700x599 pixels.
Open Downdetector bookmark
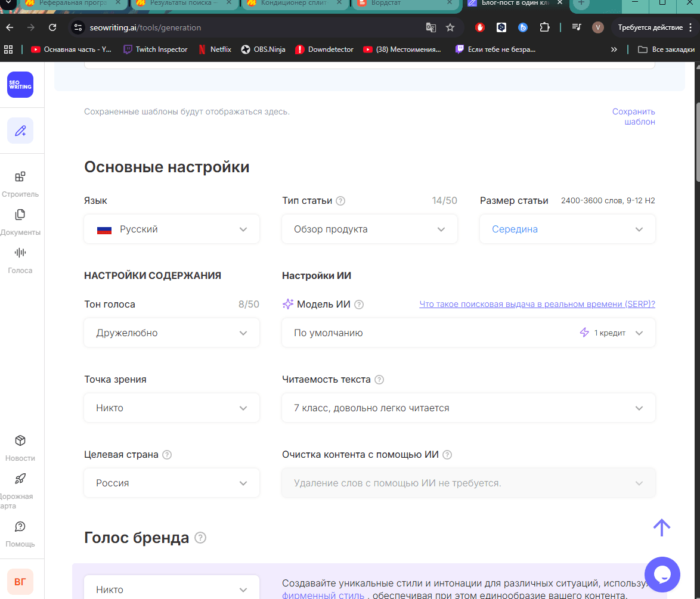coord(324,49)
